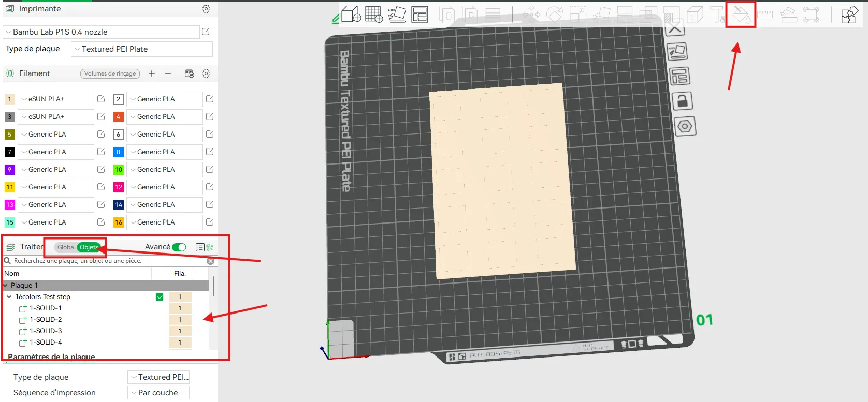Click the object search input field
The width and height of the screenshot is (868, 402).
click(109, 261)
